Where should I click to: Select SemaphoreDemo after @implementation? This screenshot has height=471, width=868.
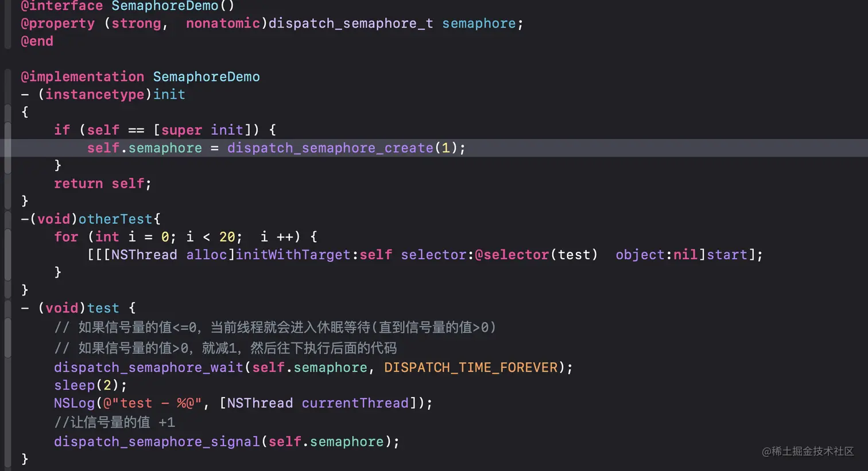pyautogui.click(x=206, y=77)
